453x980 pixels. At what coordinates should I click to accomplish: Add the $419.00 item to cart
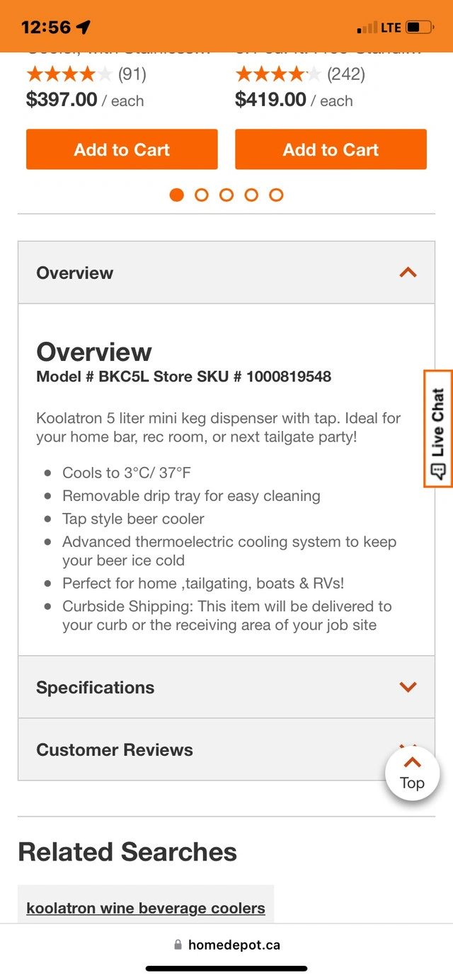pyautogui.click(x=331, y=149)
